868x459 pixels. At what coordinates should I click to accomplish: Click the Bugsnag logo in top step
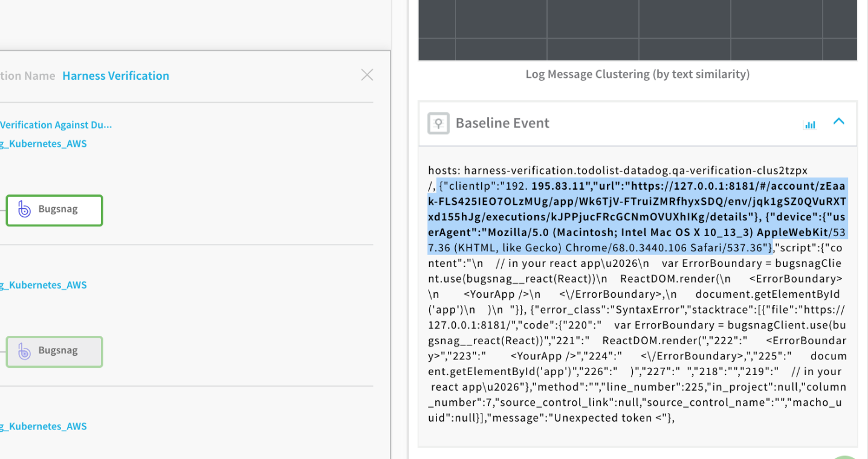pos(24,210)
